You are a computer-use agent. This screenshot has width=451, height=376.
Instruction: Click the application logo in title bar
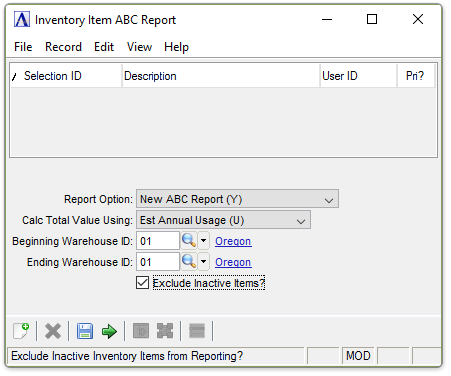click(x=22, y=19)
